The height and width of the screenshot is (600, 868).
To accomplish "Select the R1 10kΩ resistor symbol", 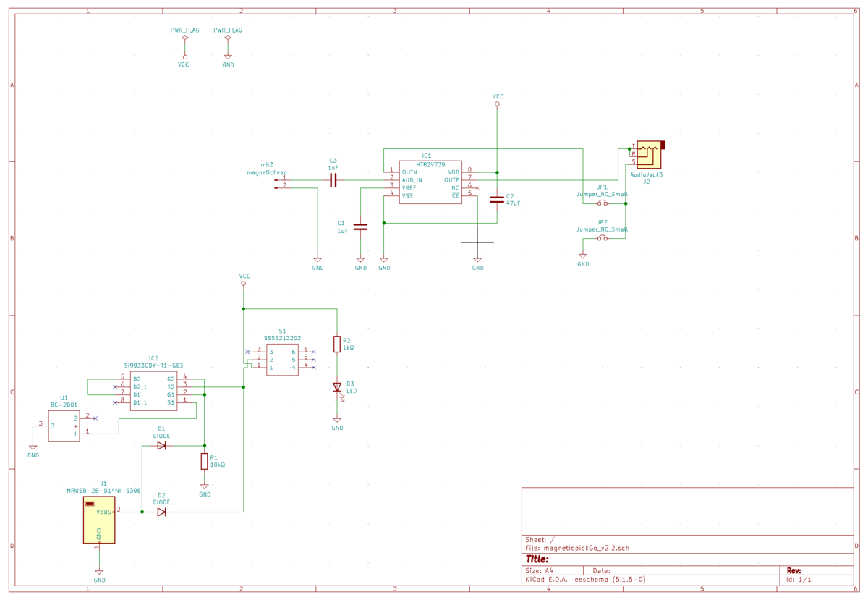I will click(205, 461).
